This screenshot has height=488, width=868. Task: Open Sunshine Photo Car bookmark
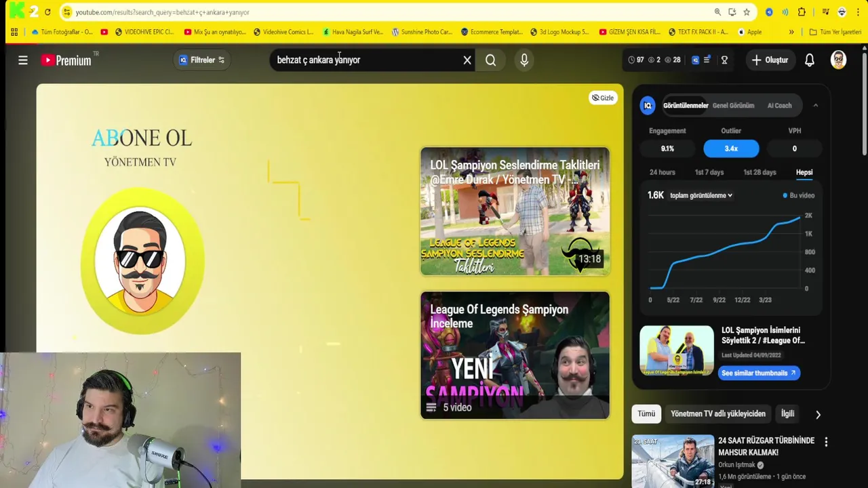(422, 32)
